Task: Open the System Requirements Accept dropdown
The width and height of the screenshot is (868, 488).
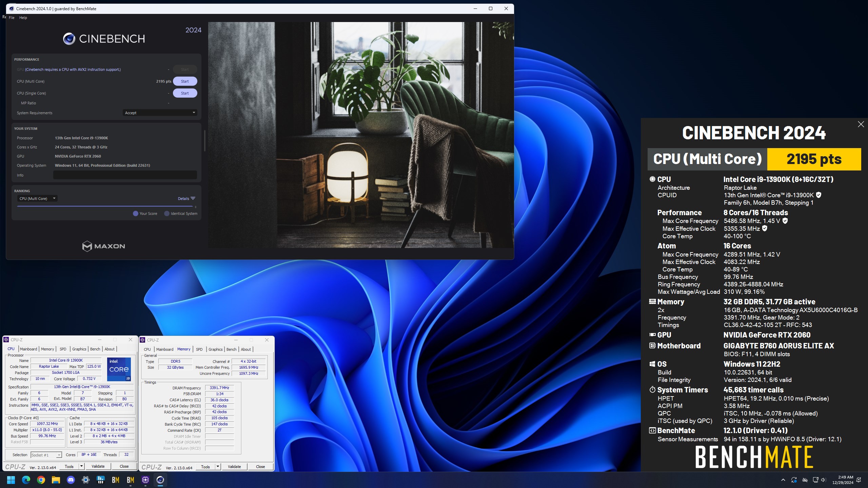Action: tap(160, 113)
